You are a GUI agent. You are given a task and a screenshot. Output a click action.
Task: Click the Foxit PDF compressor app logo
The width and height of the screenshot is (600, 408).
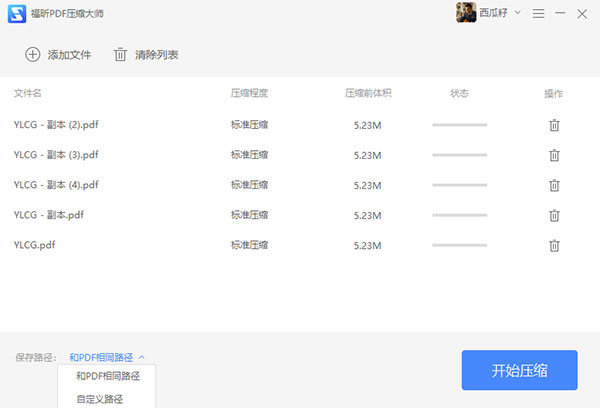(14, 14)
